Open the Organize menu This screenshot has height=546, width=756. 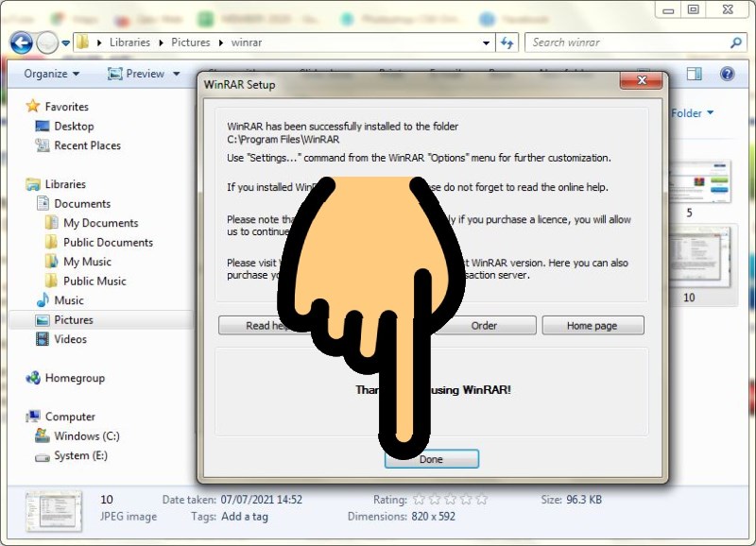[52, 74]
